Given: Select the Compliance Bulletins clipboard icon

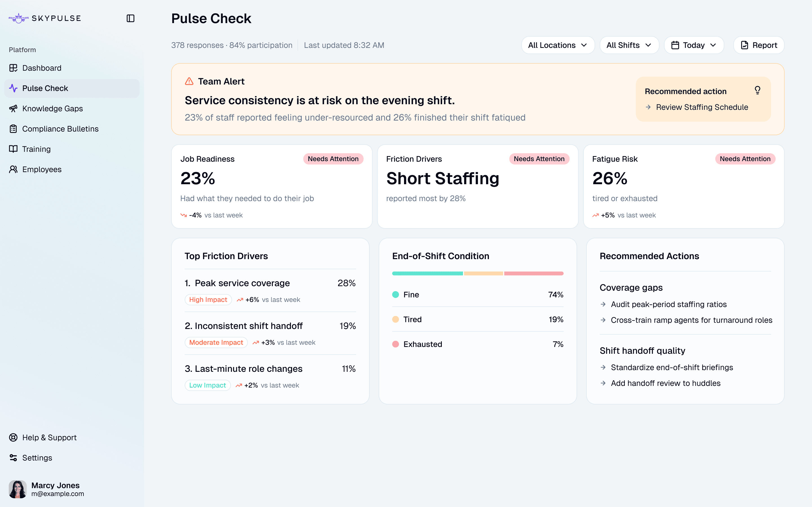Looking at the screenshot, I should [x=14, y=128].
